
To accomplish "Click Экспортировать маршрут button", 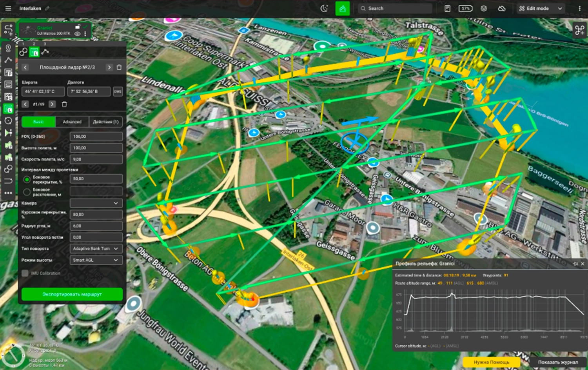I will coord(72,294).
